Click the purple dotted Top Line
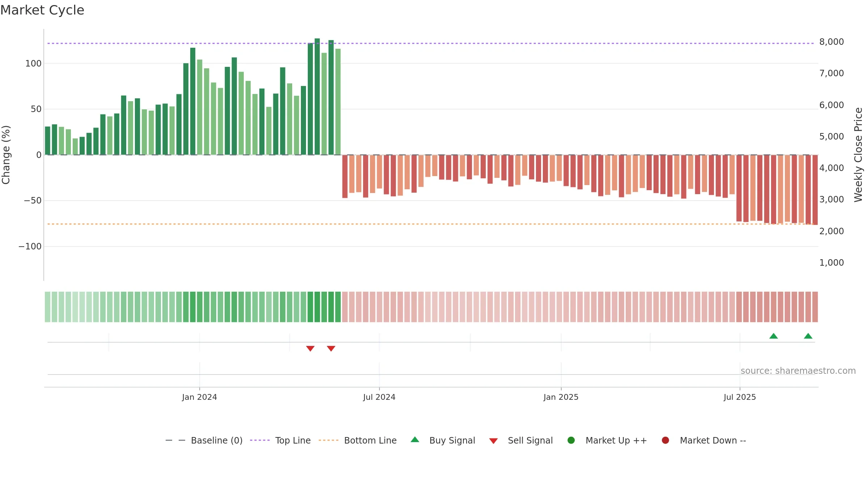Image resolution: width=868 pixels, height=488 pixels. [430, 43]
